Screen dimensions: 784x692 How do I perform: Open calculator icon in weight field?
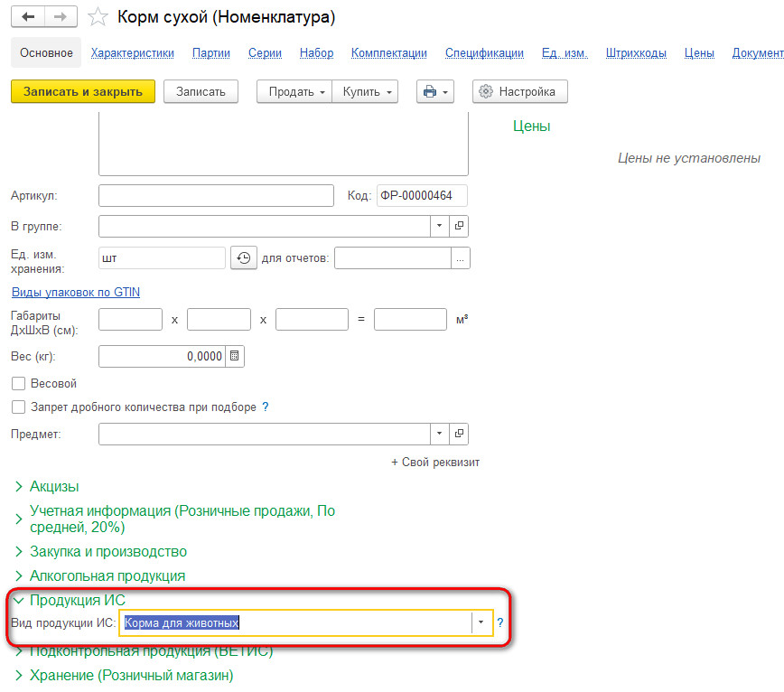click(x=235, y=356)
